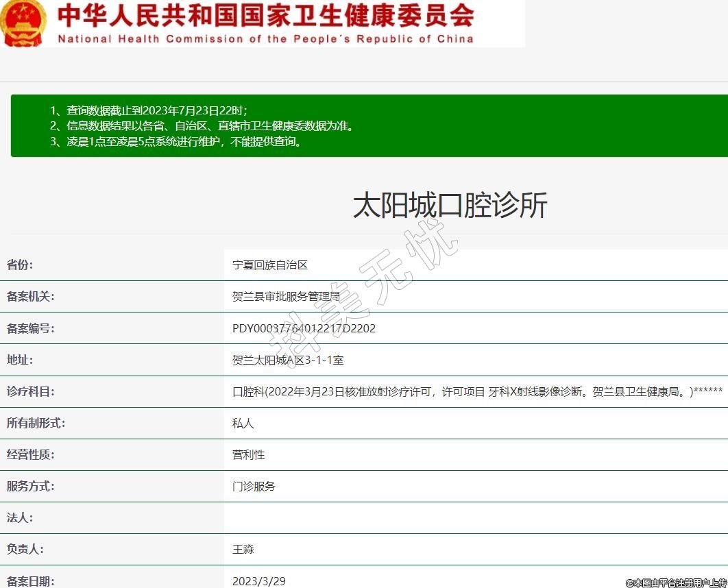This screenshot has width=728, height=588.
Task: Click the Chinese commission title in header
Action: coord(265,15)
